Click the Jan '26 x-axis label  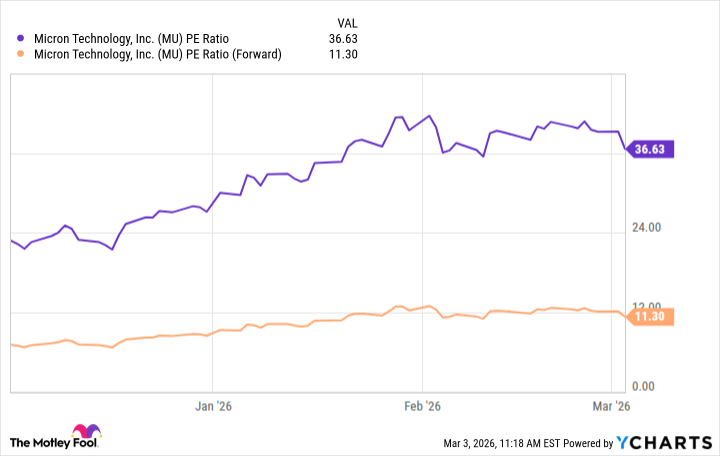tap(212, 406)
